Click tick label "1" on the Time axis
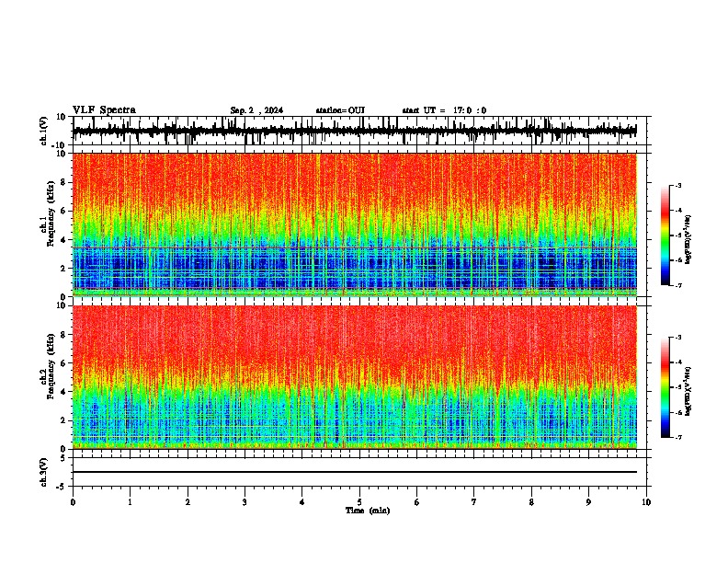The width and height of the screenshot is (728, 563). [130, 502]
